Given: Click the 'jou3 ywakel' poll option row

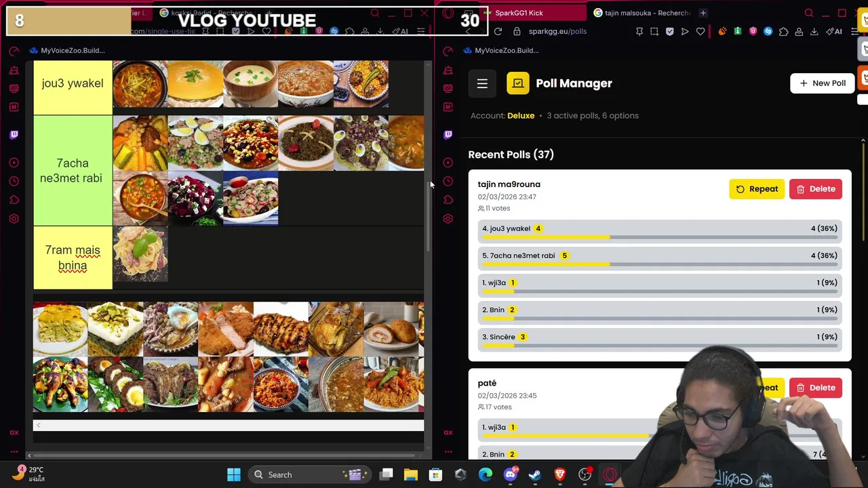Looking at the screenshot, I should (x=660, y=232).
